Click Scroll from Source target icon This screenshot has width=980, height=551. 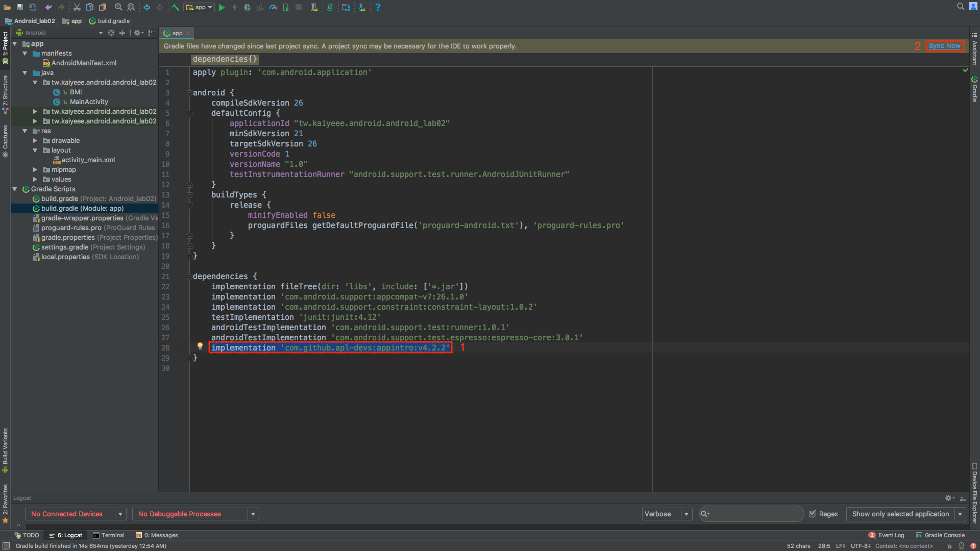(x=111, y=33)
